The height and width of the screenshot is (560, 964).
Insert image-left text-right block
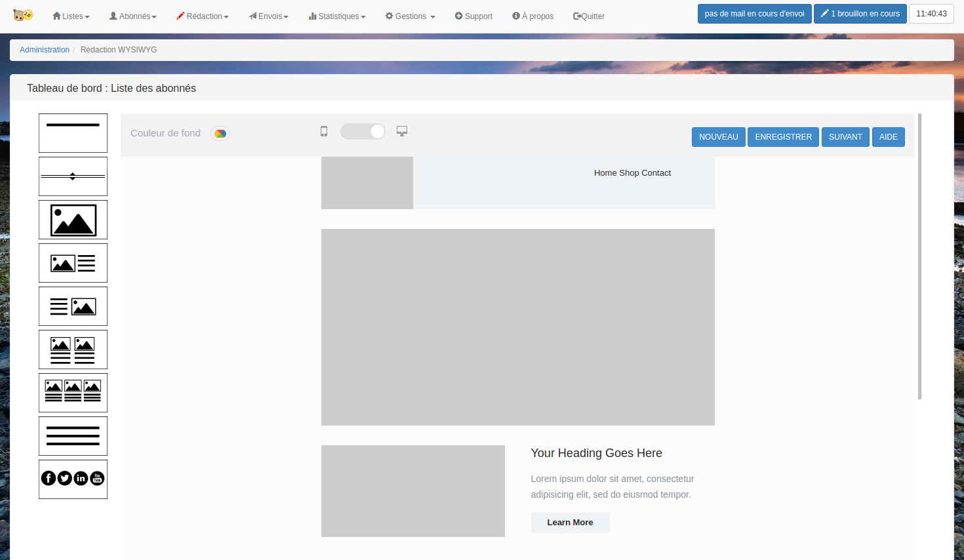(73, 263)
